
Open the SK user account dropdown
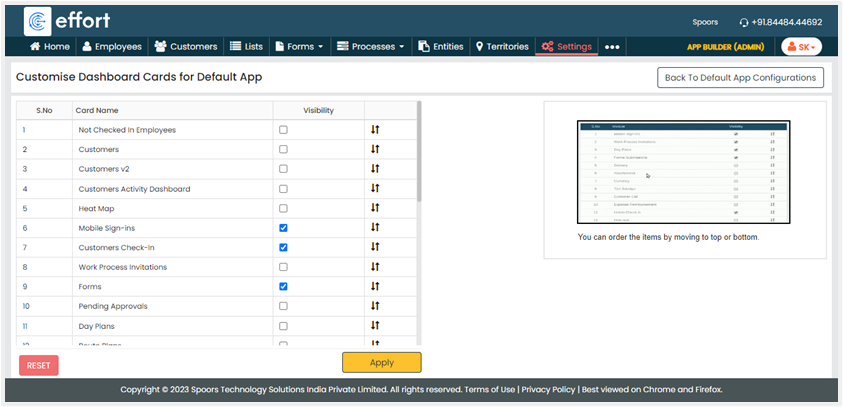[x=801, y=47]
